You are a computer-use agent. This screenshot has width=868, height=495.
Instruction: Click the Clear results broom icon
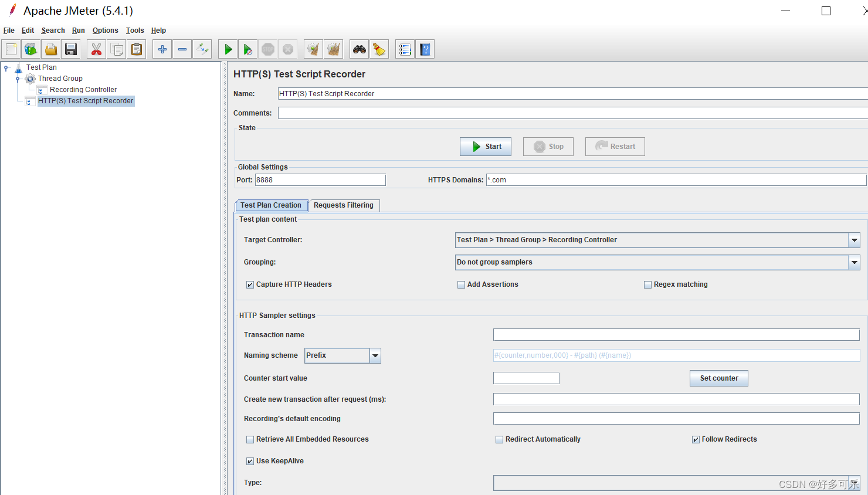tap(314, 49)
